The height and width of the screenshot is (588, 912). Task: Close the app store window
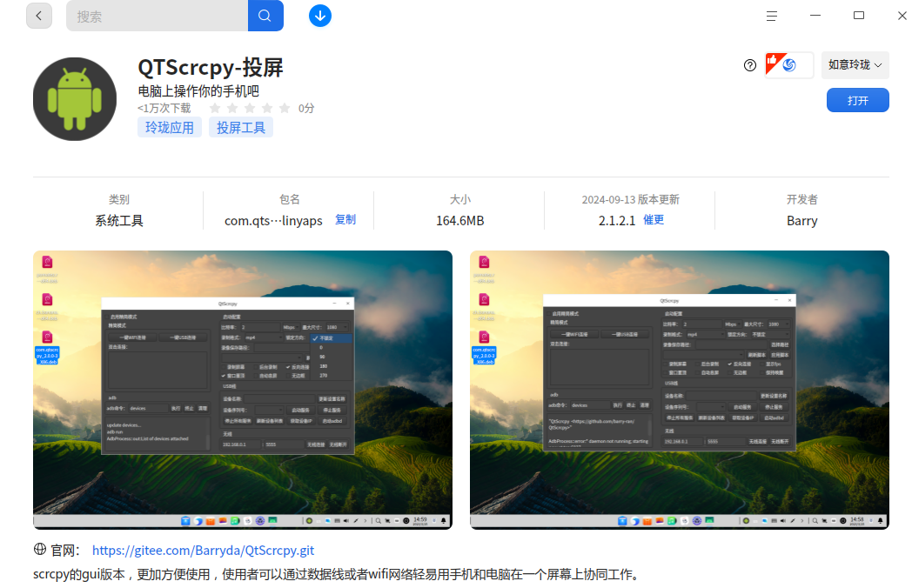coord(902,16)
